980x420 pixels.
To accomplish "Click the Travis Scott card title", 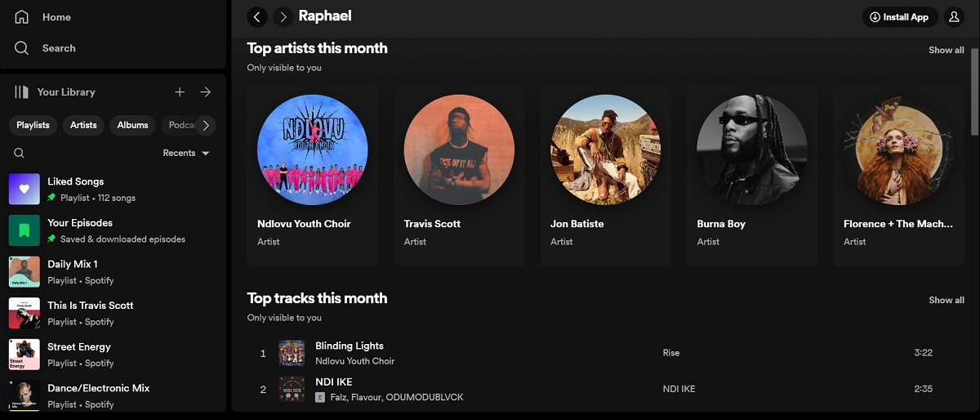I will tap(432, 224).
